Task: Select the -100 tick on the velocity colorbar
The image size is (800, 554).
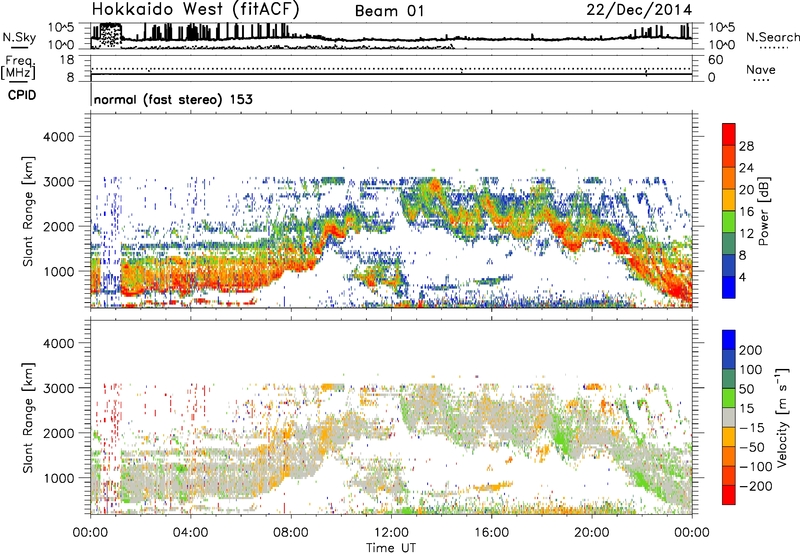Action: coord(756,466)
